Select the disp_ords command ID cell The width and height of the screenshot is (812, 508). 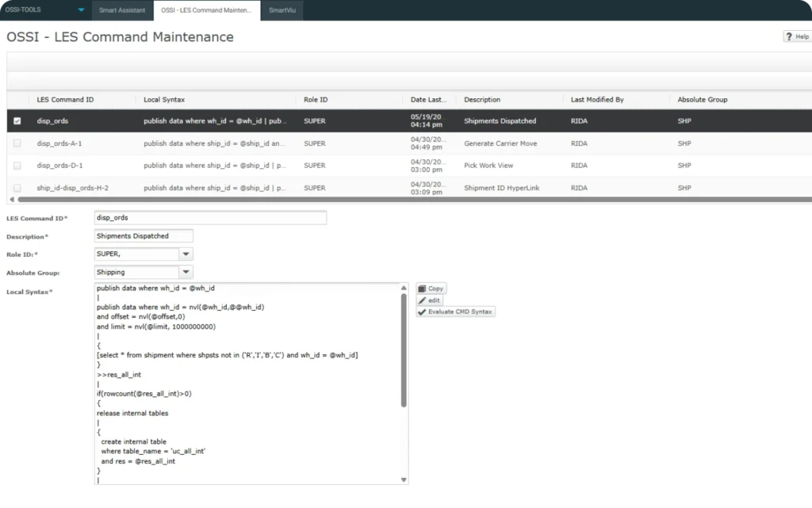(52, 121)
